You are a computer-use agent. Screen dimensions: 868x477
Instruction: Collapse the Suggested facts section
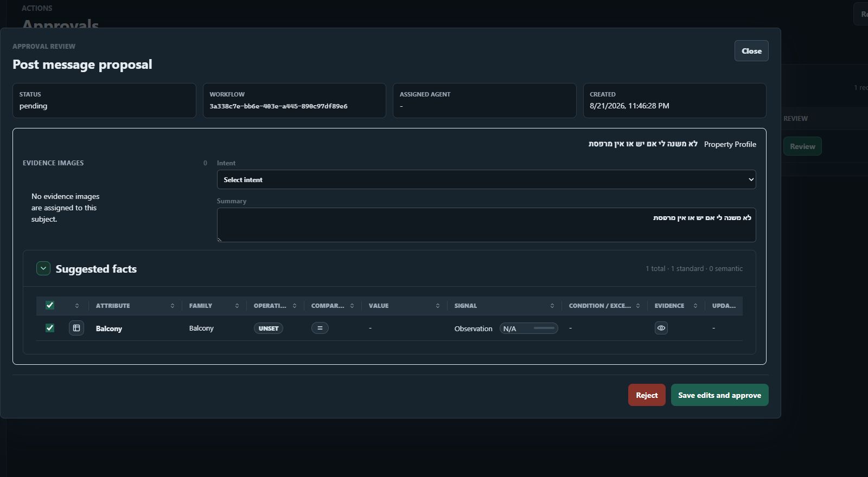[x=43, y=268]
